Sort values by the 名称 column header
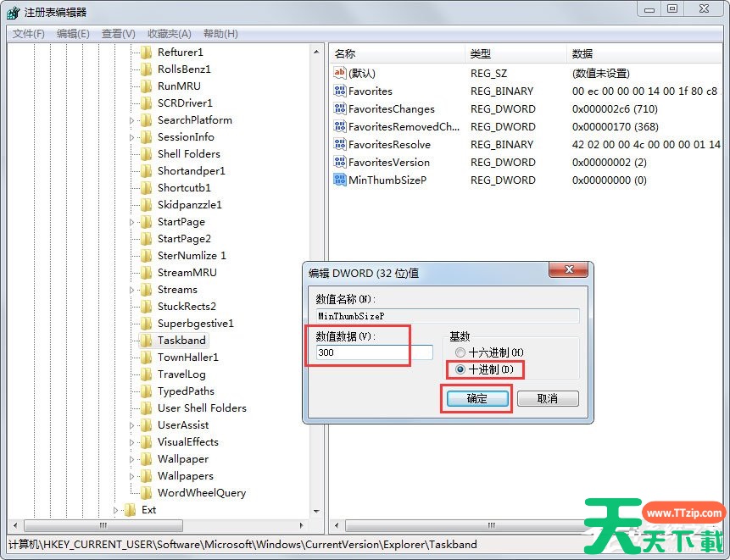This screenshot has height=560, width=730. (x=397, y=54)
